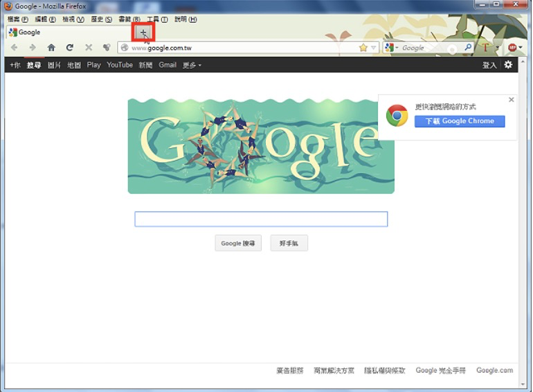Click the +你 link in black bar

point(15,65)
